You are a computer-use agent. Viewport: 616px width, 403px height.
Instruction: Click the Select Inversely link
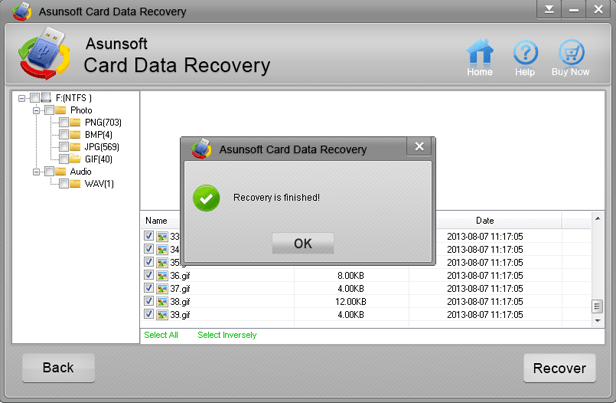pyautogui.click(x=227, y=335)
